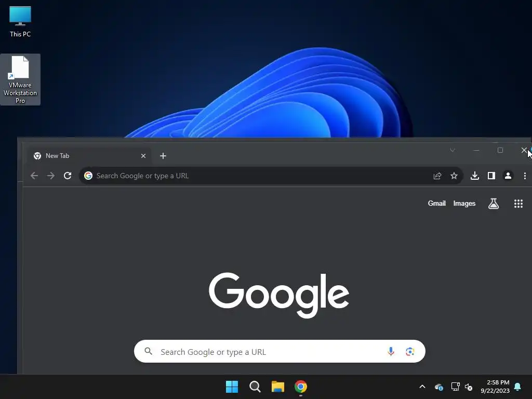The width and height of the screenshot is (532, 399).
Task: Click the magnifier in Google search box
Action: tap(148, 351)
